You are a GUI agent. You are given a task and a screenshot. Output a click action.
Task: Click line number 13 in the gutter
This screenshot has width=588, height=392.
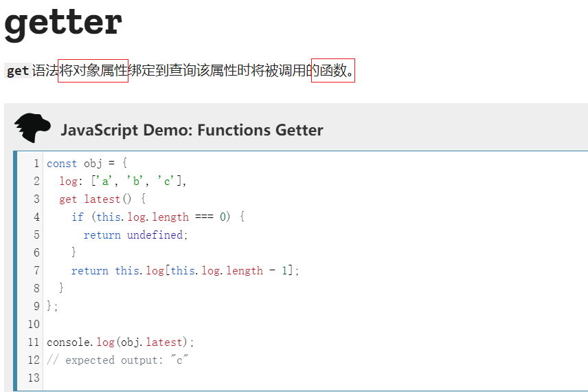(34, 378)
